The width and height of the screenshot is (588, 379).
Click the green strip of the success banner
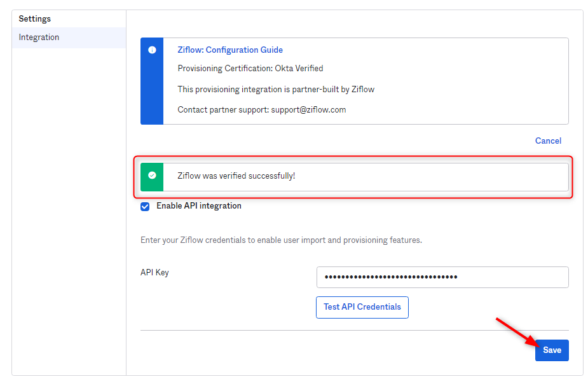click(152, 186)
